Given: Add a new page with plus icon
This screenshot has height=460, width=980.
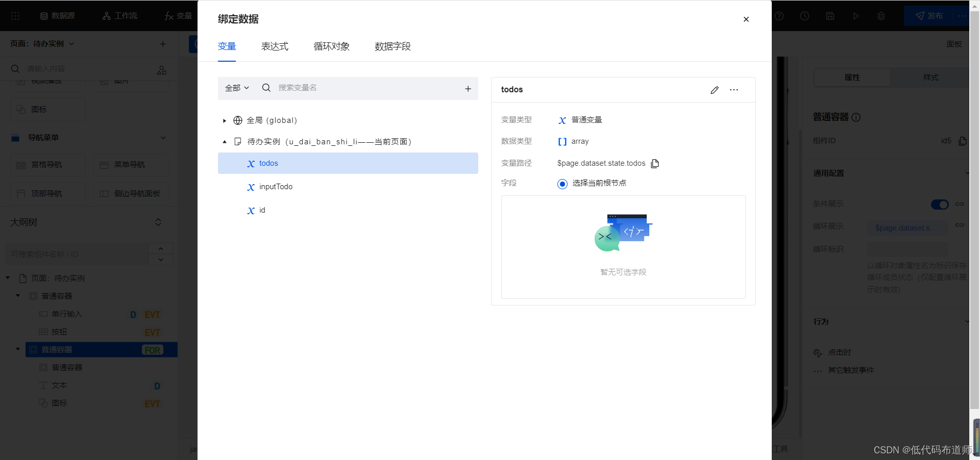Looking at the screenshot, I should click(x=163, y=44).
